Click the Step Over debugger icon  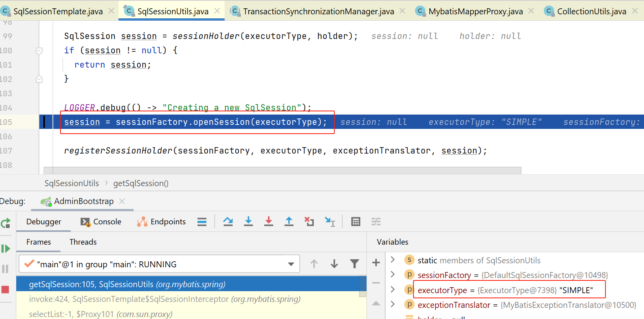tap(228, 222)
